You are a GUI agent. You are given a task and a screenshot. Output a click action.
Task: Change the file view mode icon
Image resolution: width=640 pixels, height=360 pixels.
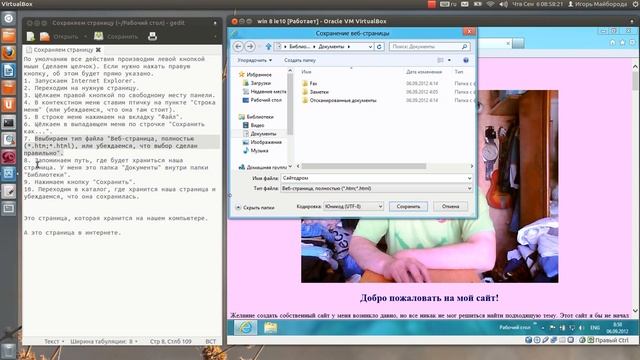(440, 60)
